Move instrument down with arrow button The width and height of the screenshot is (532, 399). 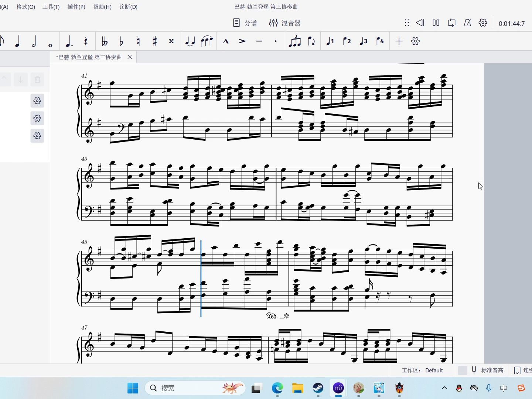tap(21, 79)
